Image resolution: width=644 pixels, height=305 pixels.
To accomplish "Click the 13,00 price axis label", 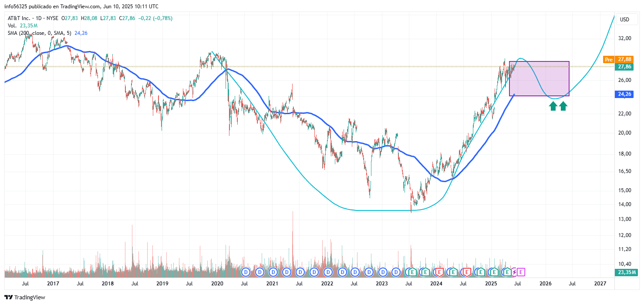I will pos(625,219).
